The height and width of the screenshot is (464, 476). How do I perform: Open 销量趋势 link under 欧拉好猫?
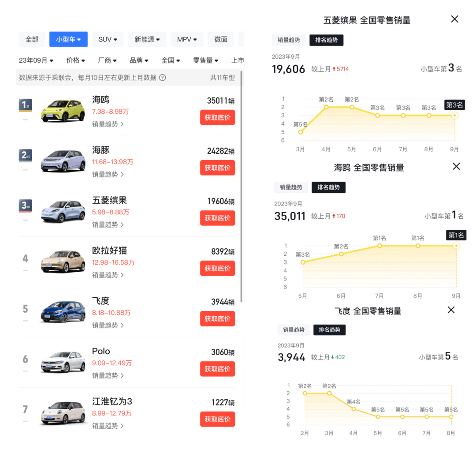[x=108, y=275]
